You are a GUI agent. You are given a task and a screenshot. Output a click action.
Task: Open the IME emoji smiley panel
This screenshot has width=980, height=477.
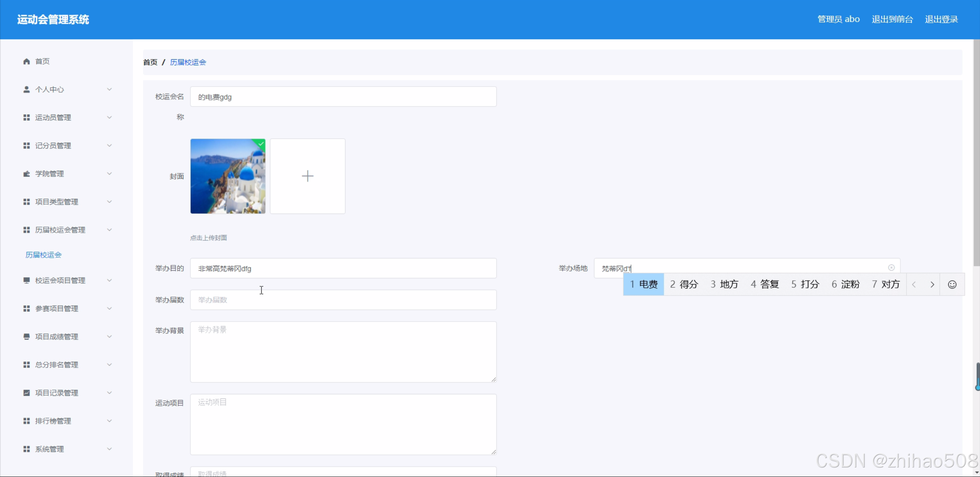(x=952, y=284)
